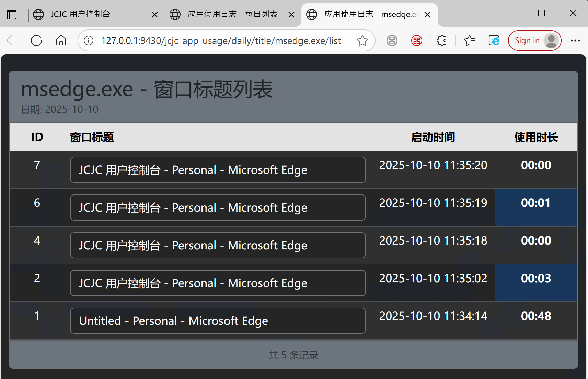Click start time 2025-10-10 11:35:18
Viewport: 588px width, 379px height.
click(x=433, y=240)
